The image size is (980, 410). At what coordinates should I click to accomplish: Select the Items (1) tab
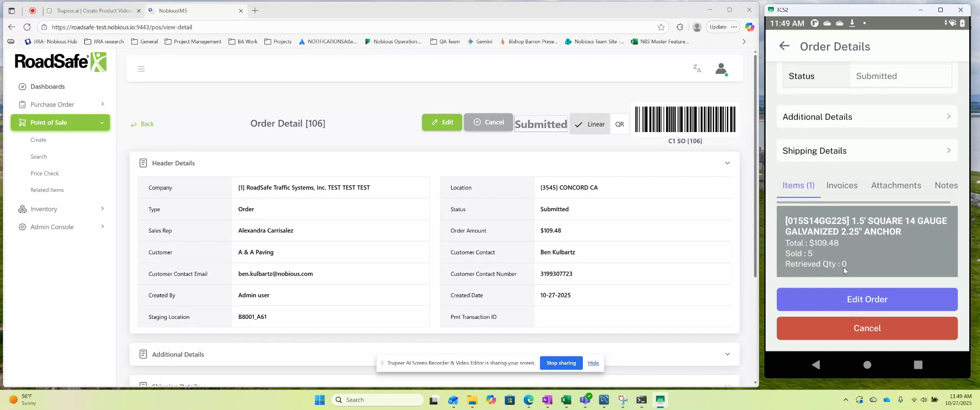click(798, 186)
